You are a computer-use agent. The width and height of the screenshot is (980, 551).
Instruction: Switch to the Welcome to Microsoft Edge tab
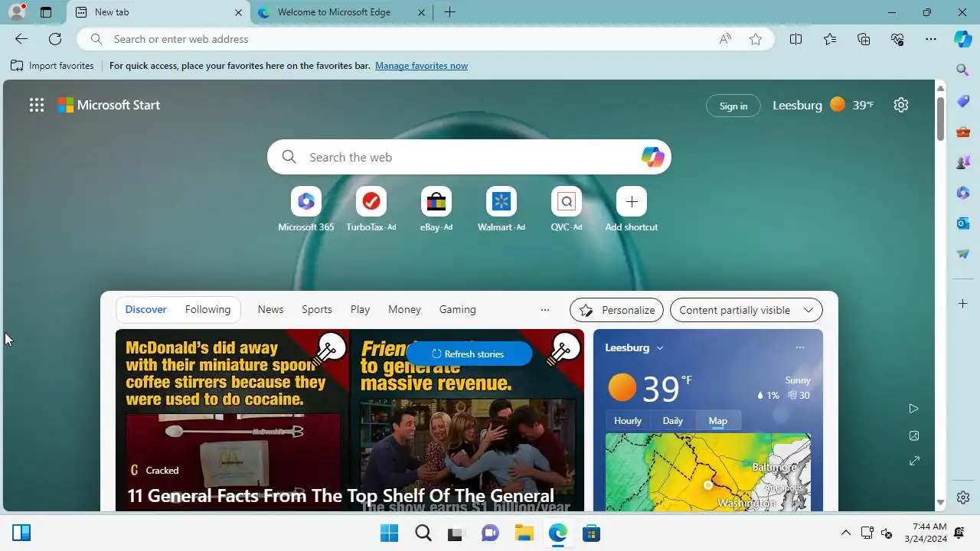342,12
